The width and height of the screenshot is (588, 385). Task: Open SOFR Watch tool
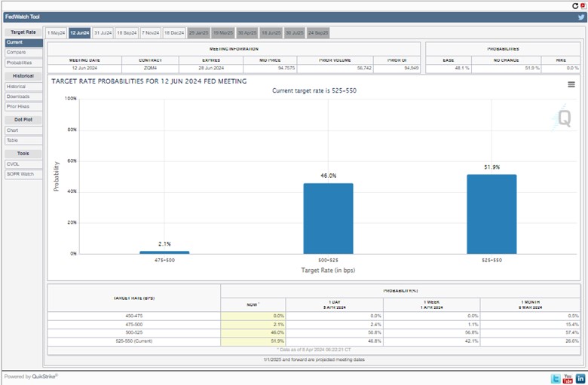pyautogui.click(x=23, y=174)
